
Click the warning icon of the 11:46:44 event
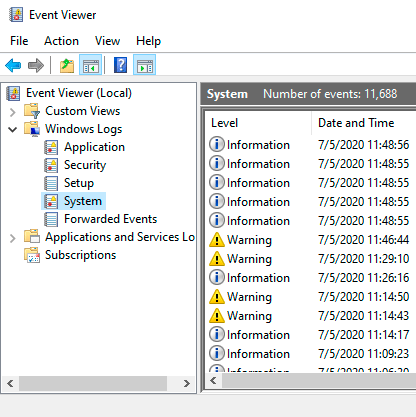tap(217, 239)
